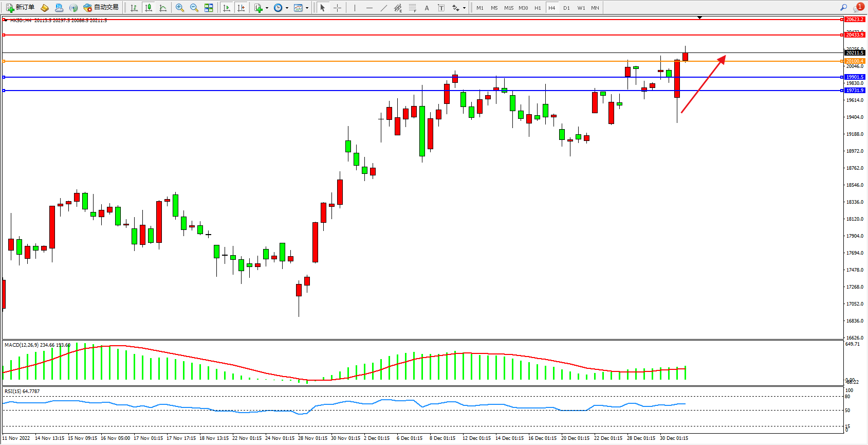This screenshot has width=868, height=445.
Task: Toggle AutoTrading (自动交易) button
Action: tap(101, 8)
